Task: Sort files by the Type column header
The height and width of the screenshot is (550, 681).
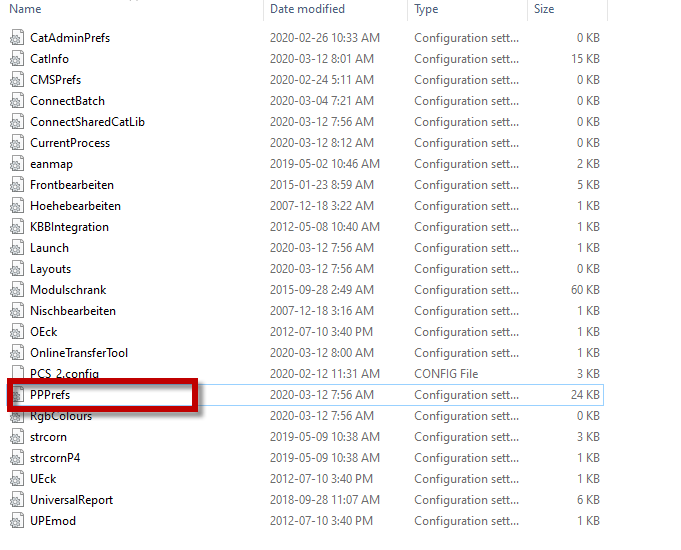Action: [x=426, y=9]
